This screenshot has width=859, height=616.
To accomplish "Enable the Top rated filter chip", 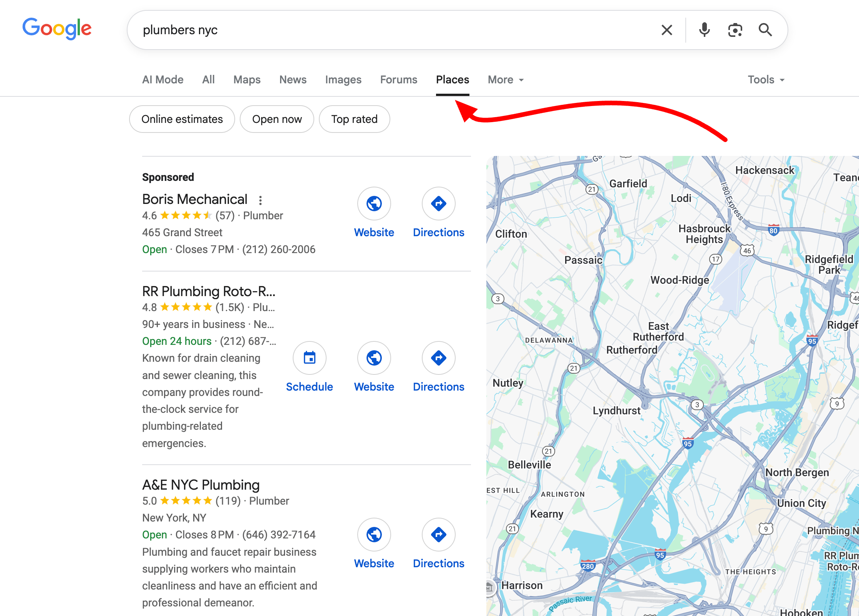I will click(x=354, y=119).
